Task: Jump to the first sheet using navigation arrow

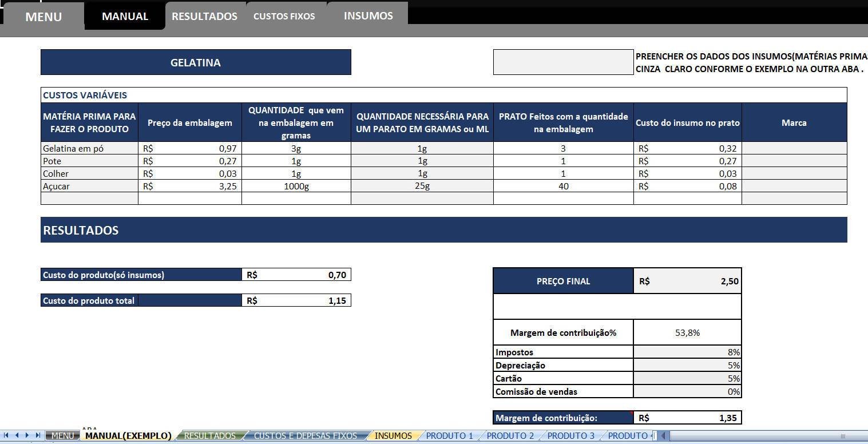Action: pyautogui.click(x=6, y=435)
